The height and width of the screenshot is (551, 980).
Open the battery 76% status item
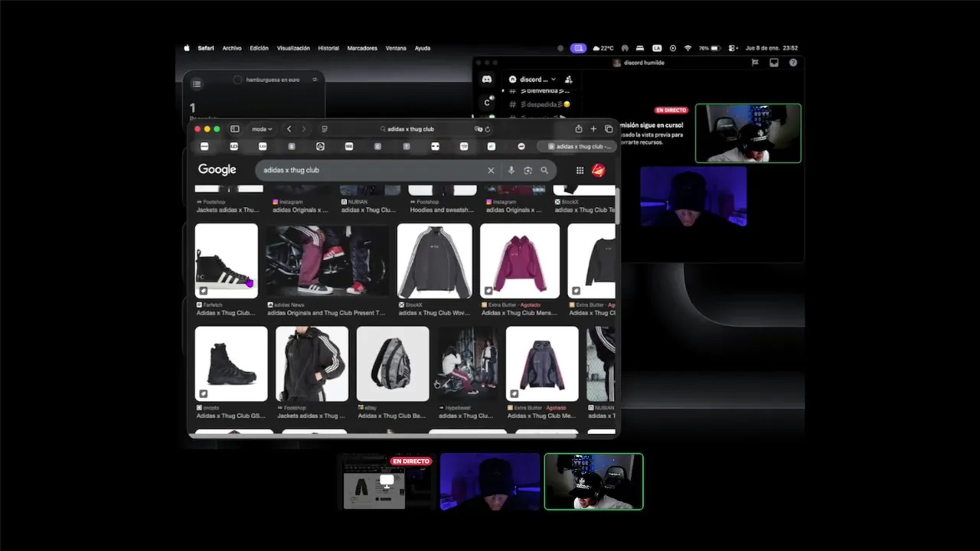pyautogui.click(x=709, y=48)
